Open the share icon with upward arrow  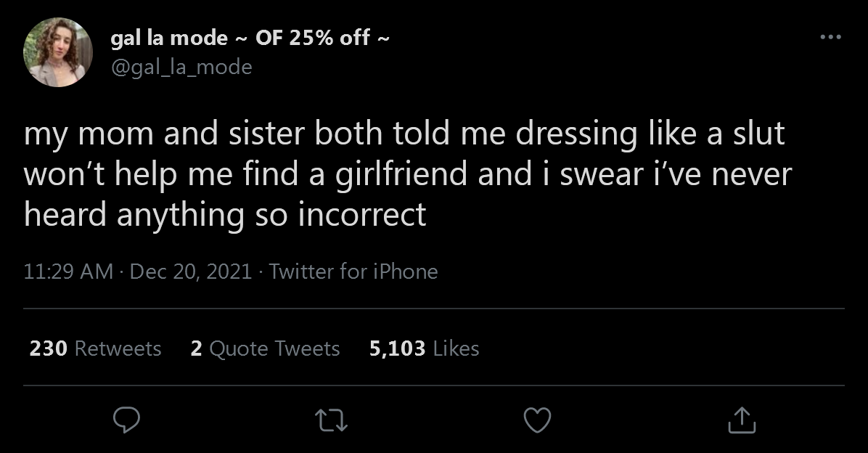pos(742,420)
